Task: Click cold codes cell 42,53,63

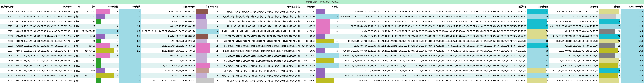Action: point(91,46)
